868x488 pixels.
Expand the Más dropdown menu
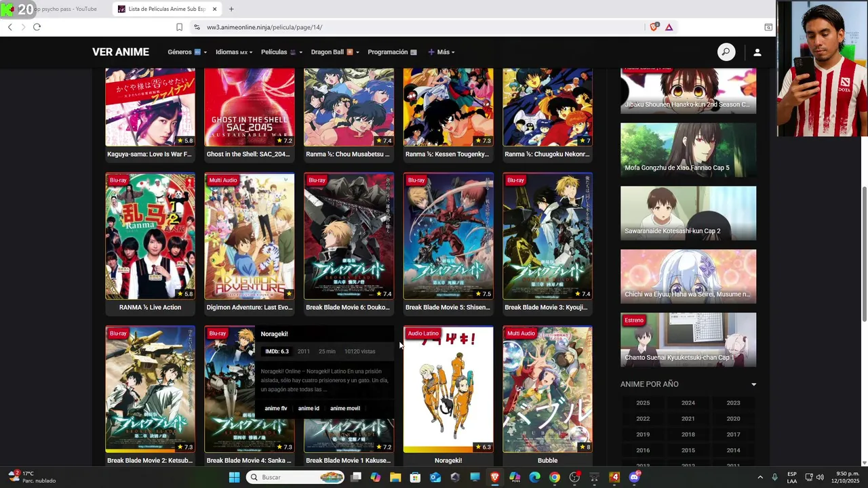coord(441,52)
